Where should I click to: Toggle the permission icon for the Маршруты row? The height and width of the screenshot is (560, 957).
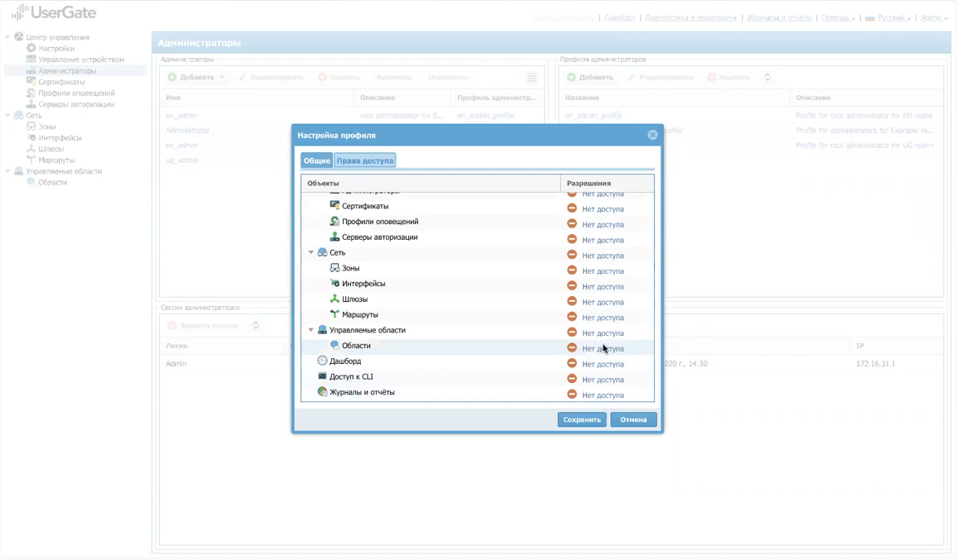point(572,317)
